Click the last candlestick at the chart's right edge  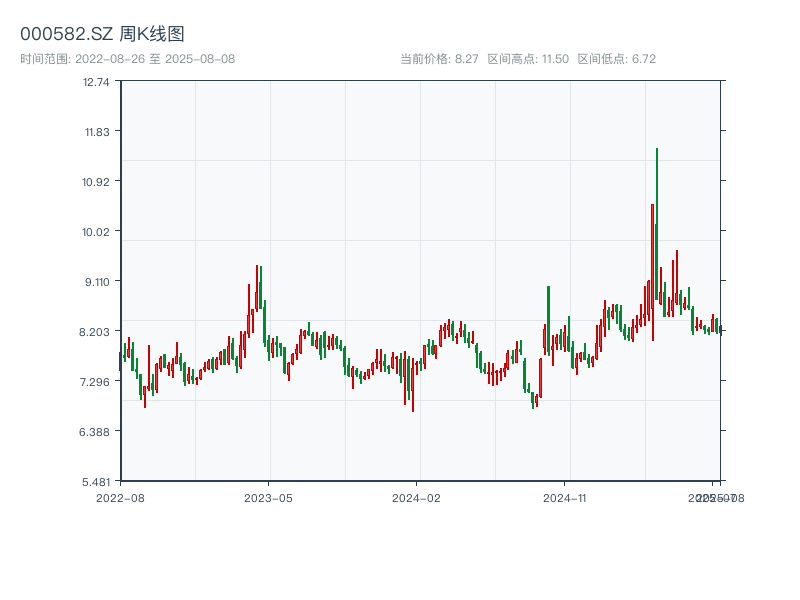[720, 329]
